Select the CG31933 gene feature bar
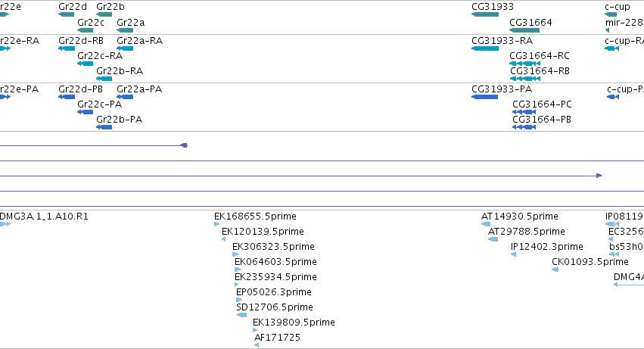The image size is (644, 349). [485, 14]
